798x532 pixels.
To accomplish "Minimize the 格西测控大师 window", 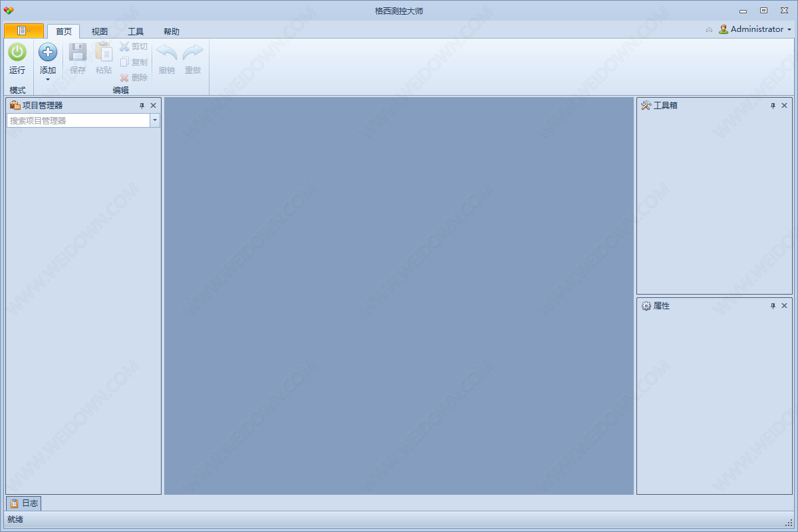I will (x=743, y=10).
